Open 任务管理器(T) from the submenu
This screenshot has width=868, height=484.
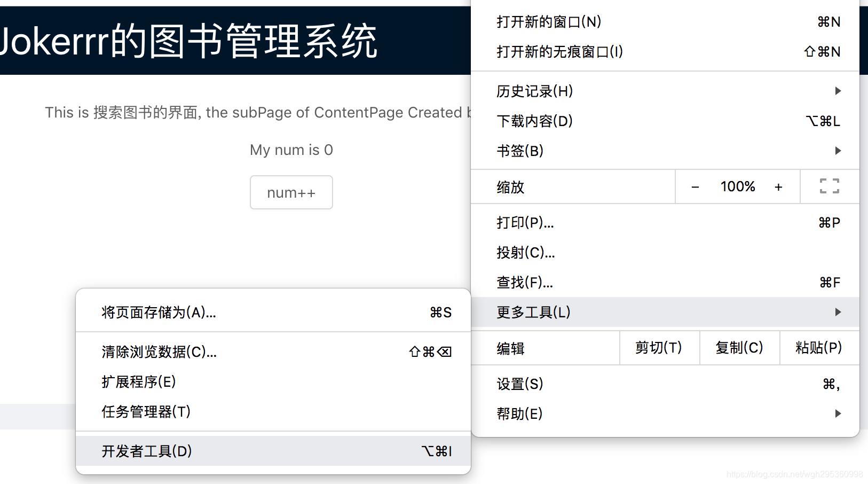point(273,412)
